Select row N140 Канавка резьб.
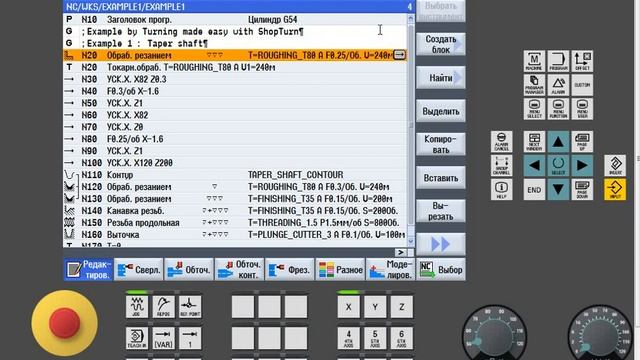Image resolution: width=640 pixels, height=360 pixels. point(235,211)
